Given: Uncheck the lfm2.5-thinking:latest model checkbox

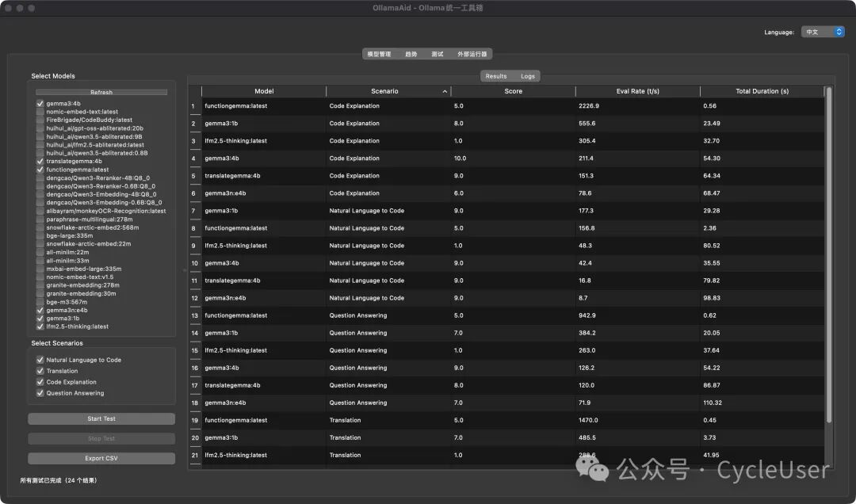Looking at the screenshot, I should point(40,326).
